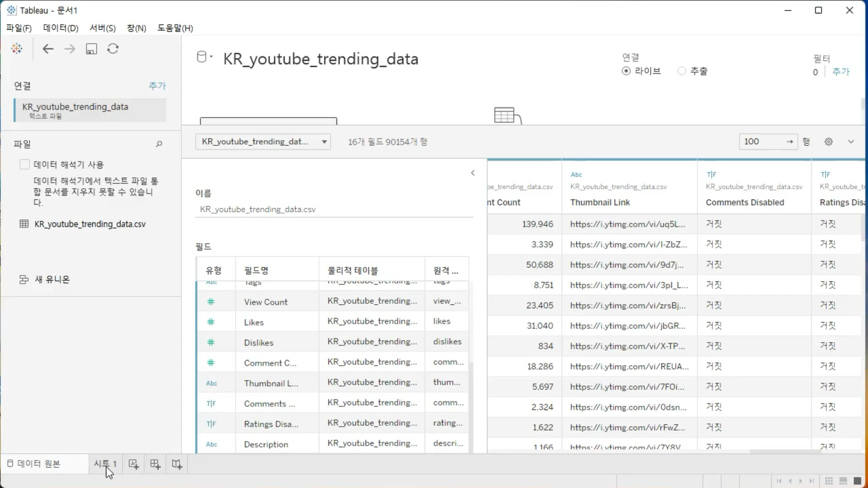Click the 추가 link next to 연결
Screen dimensions: 868x488
(x=157, y=86)
